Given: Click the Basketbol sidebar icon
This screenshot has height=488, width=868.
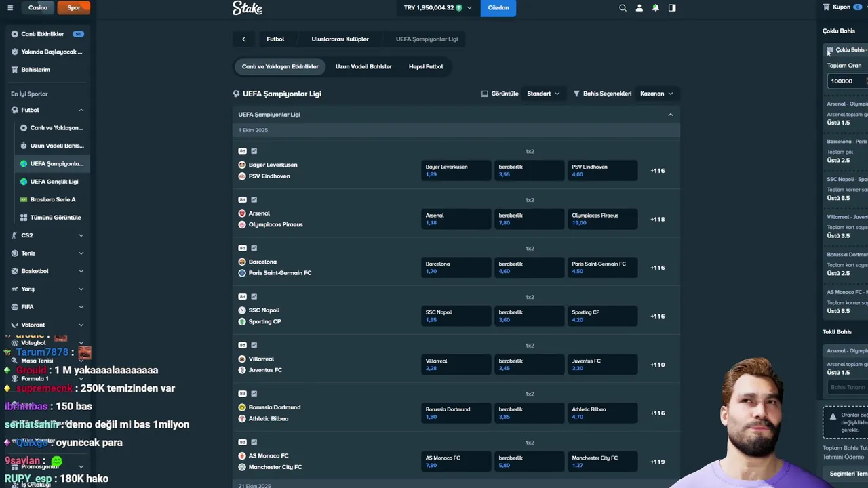Looking at the screenshot, I should tap(14, 271).
